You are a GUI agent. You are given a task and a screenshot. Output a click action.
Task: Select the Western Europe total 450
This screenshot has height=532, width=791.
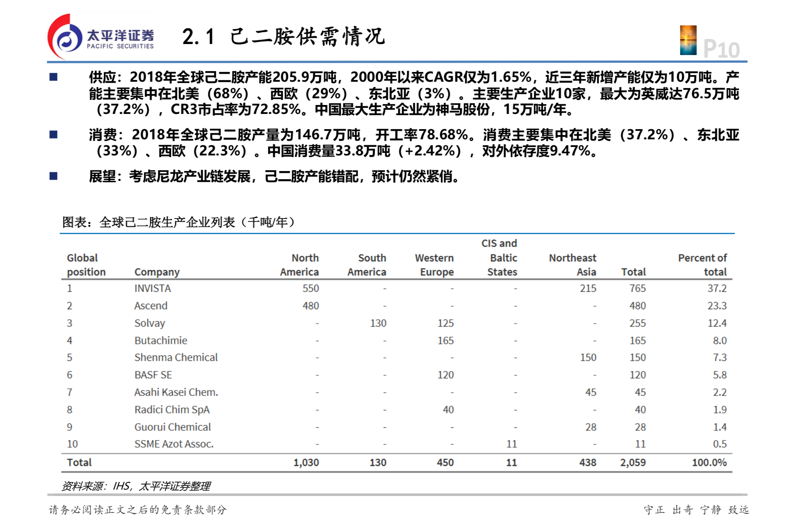[445, 463]
